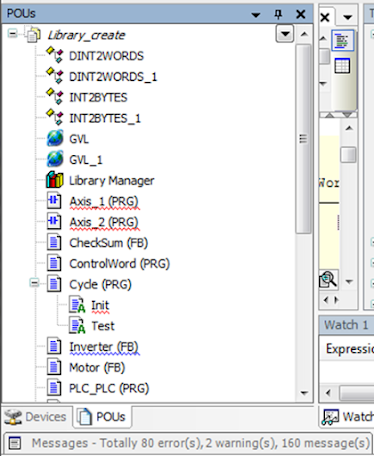Image resolution: width=374 pixels, height=456 pixels.
Task: Click the Cycle program document icon
Action: [x=54, y=284]
